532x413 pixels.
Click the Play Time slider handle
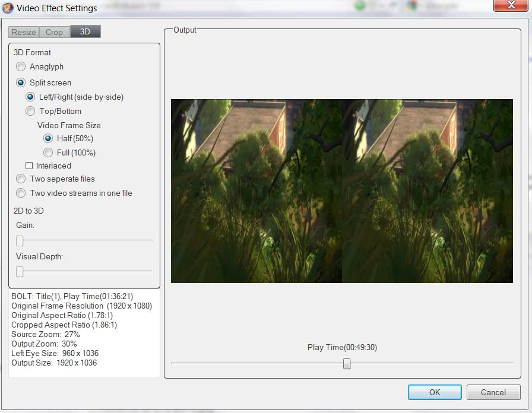tap(346, 364)
